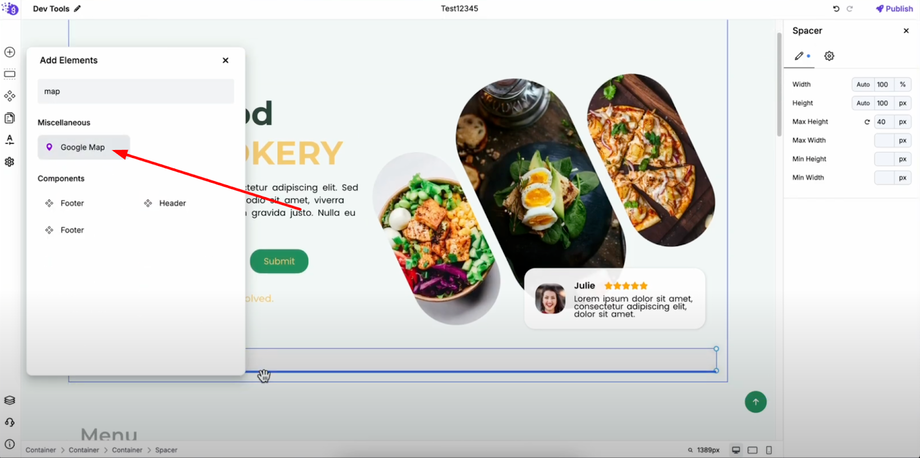This screenshot has height=458, width=920.
Task: Select the first Footer component
Action: pos(65,203)
